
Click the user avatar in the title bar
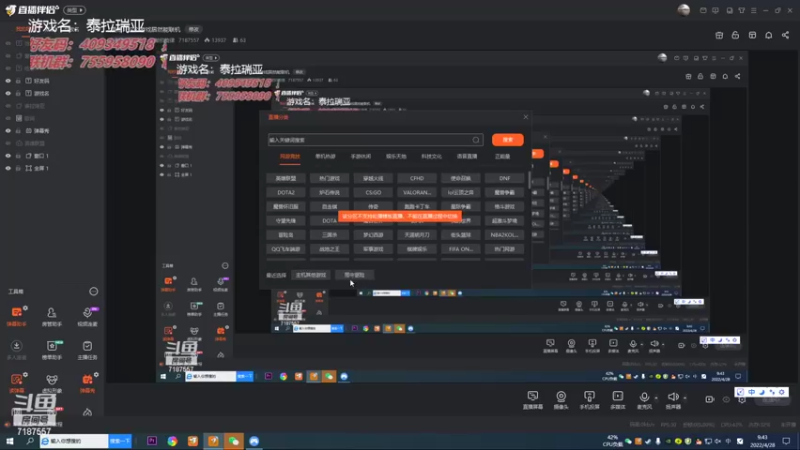(684, 10)
